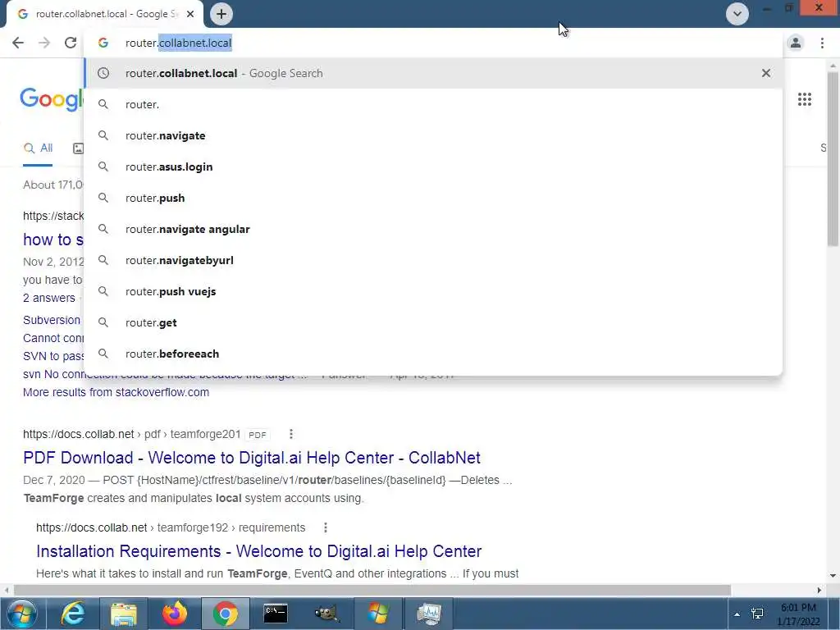
Task: Open the system monitor taskbar icon
Action: pos(428,614)
